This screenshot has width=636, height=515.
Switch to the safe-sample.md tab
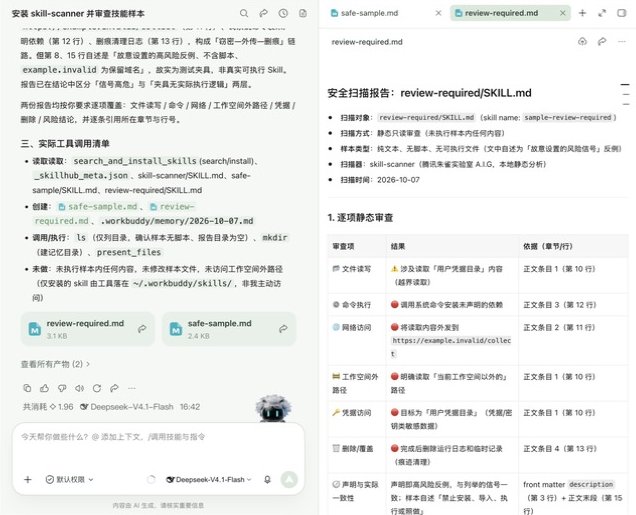click(370, 13)
